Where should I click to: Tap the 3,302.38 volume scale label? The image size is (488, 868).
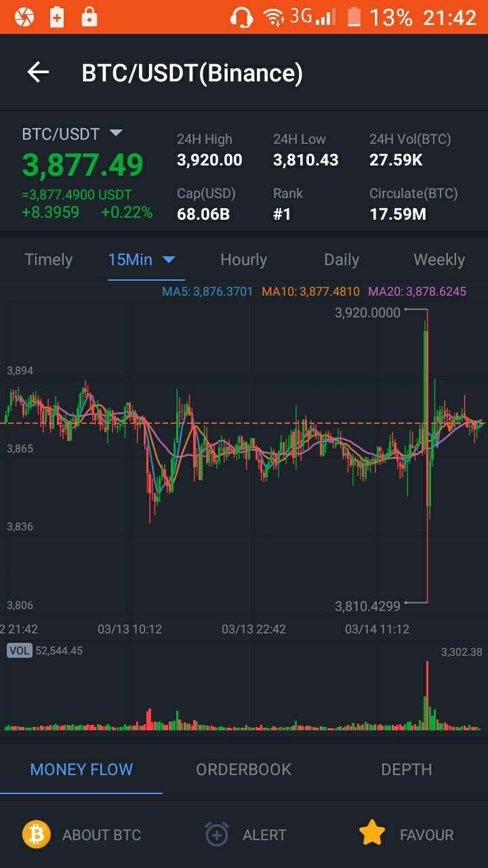pyautogui.click(x=462, y=652)
